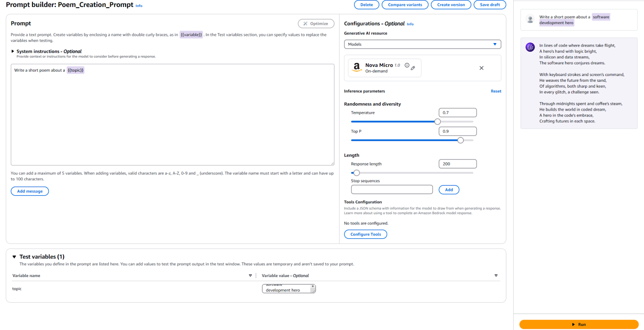Click the Optimize wand button
The width and height of the screenshot is (644, 330).
coord(316,24)
